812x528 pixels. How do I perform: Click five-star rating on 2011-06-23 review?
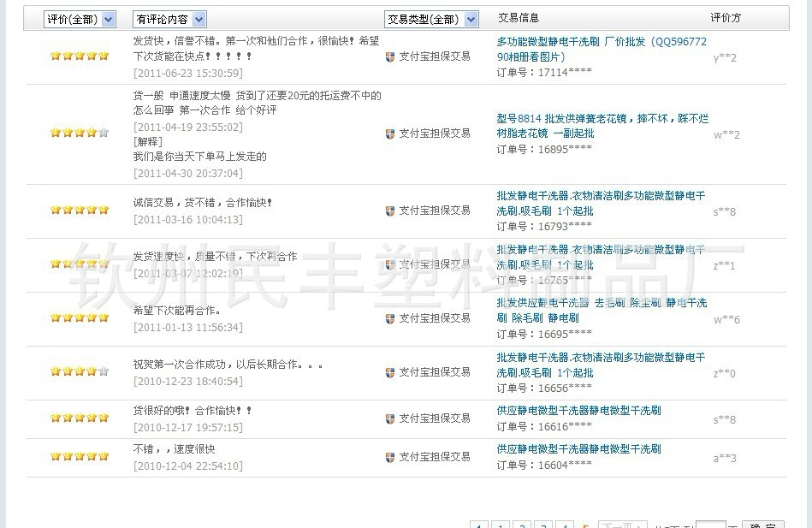click(x=80, y=56)
